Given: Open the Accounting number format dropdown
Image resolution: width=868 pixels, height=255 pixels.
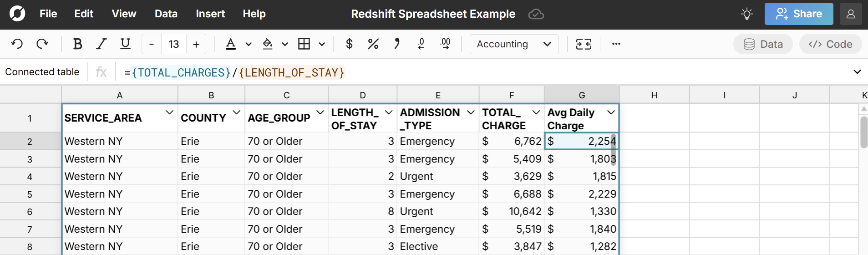Looking at the screenshot, I should (514, 44).
